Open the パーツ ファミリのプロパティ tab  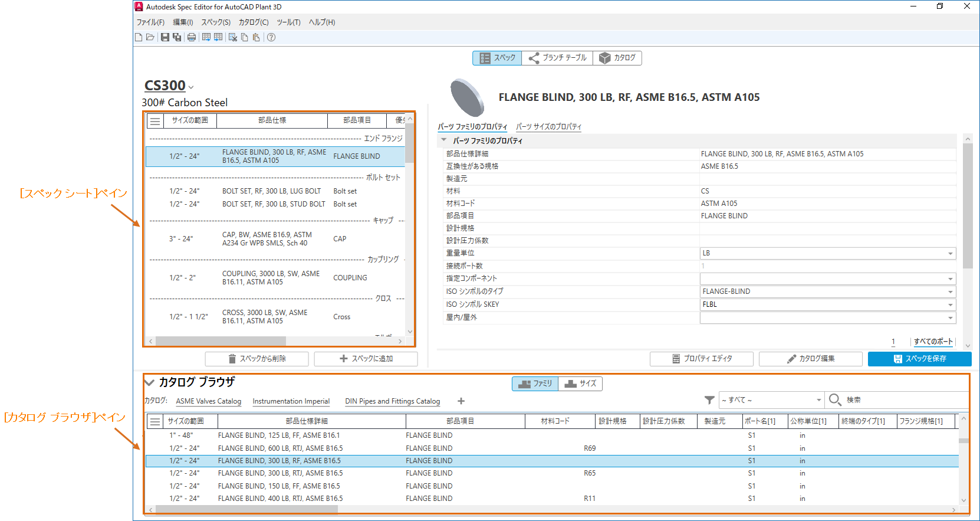(x=472, y=127)
